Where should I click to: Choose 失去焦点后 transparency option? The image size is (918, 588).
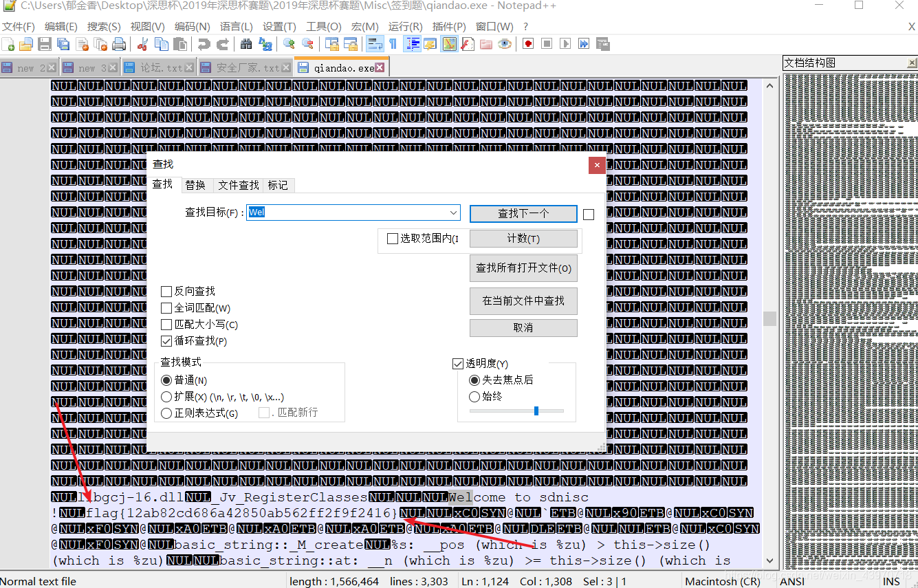[501, 380]
